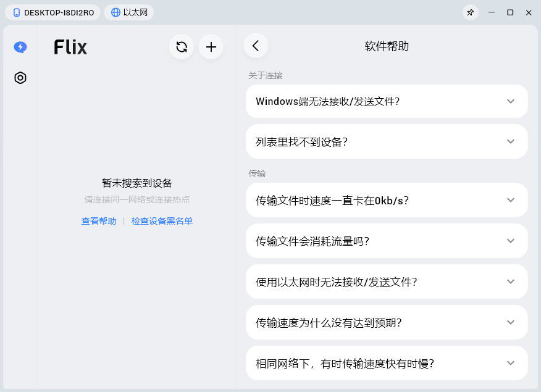
Task: Expand "传输文件时速度一直卡在0kb/s?" chevron
Action: point(511,200)
